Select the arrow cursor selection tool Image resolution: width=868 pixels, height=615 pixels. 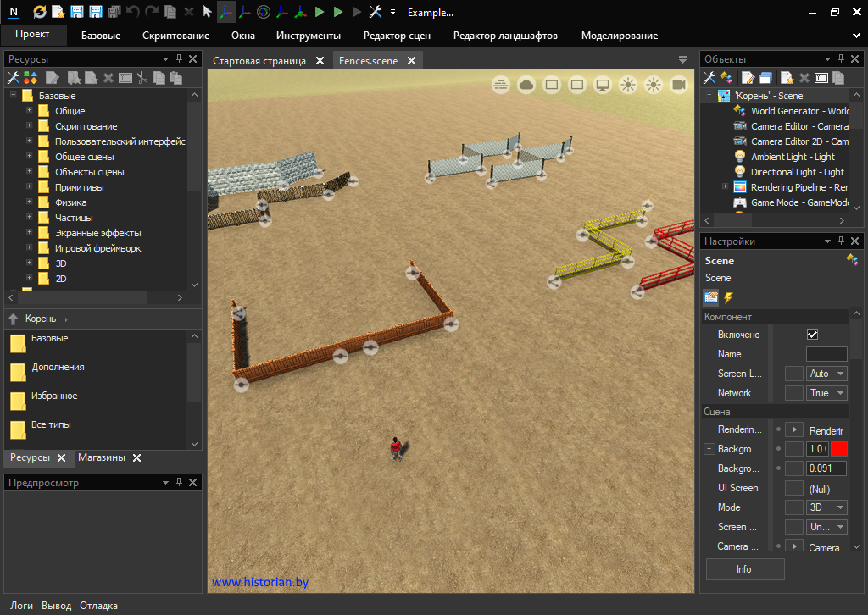[207, 12]
